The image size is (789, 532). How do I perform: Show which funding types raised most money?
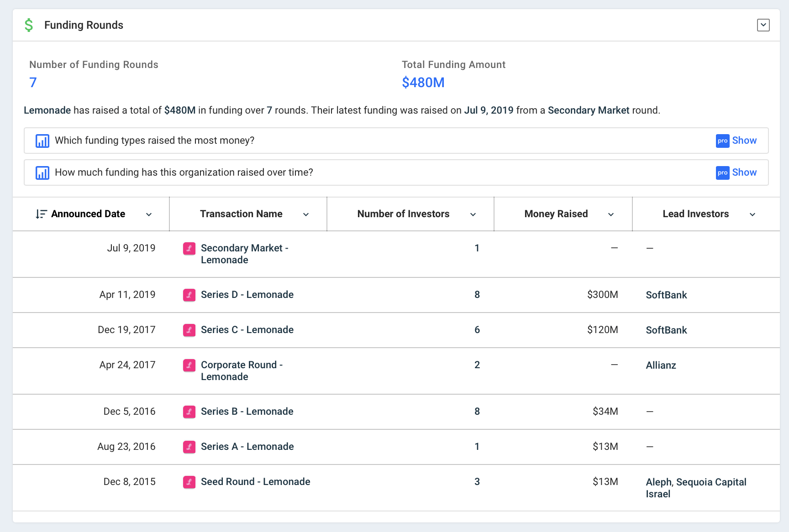coord(744,141)
